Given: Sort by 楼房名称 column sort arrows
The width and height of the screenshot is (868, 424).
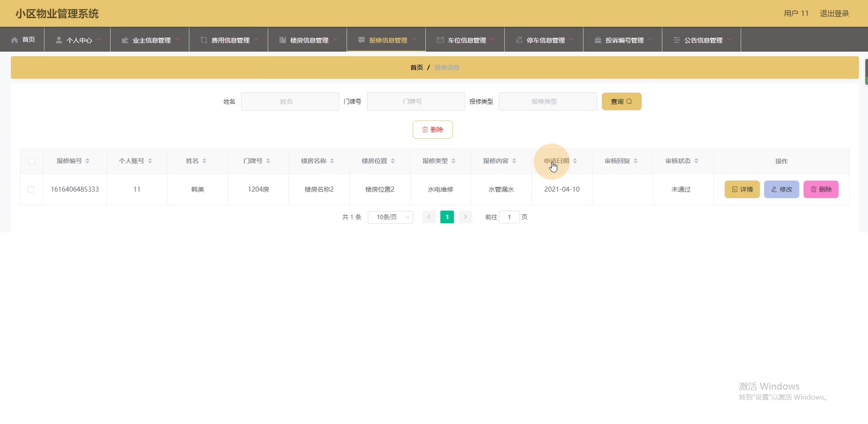Looking at the screenshot, I should (332, 161).
